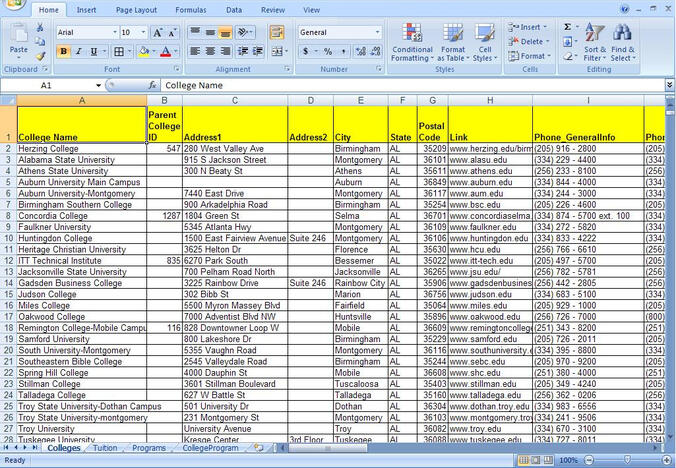Open the font size dropdown
This screenshot has height=468, width=676.
click(143, 32)
